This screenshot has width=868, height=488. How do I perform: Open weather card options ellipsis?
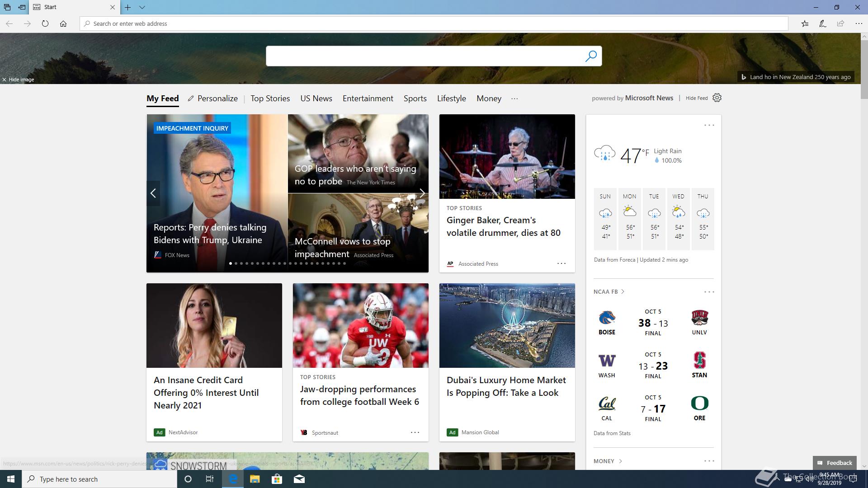[709, 125]
